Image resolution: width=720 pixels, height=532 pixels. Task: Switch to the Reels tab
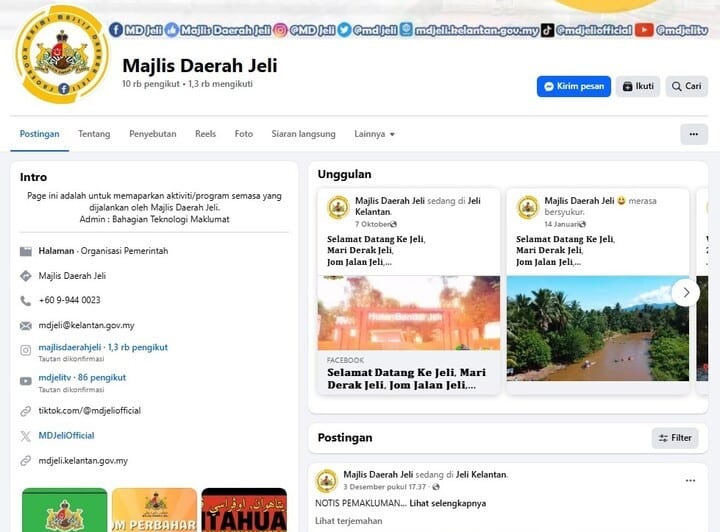[x=205, y=134]
